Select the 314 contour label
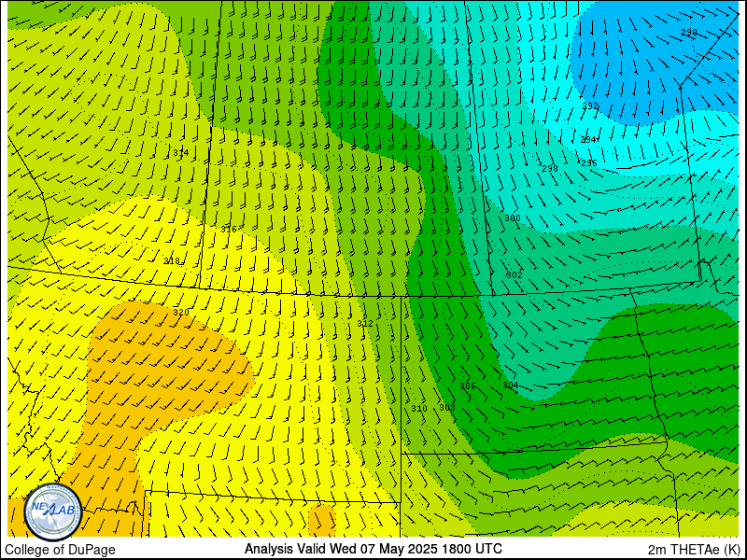 click(x=180, y=152)
